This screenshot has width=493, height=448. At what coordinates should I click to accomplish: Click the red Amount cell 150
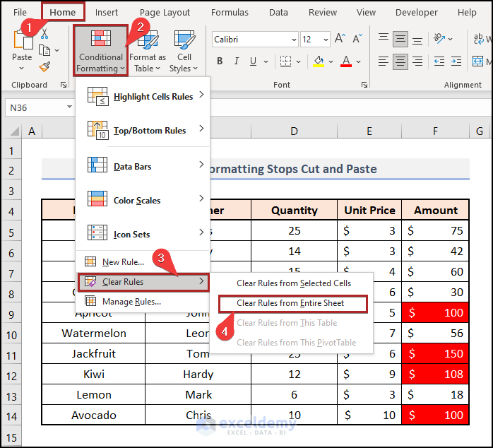coord(435,353)
